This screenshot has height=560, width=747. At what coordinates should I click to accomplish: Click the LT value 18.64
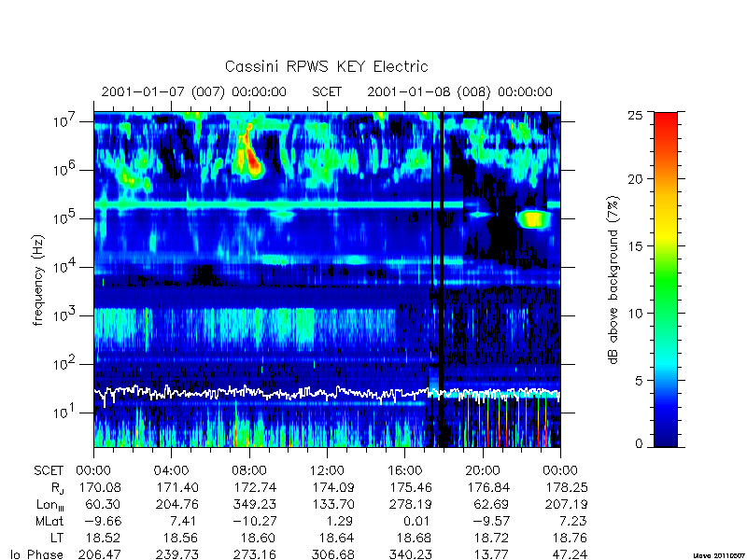[337, 538]
